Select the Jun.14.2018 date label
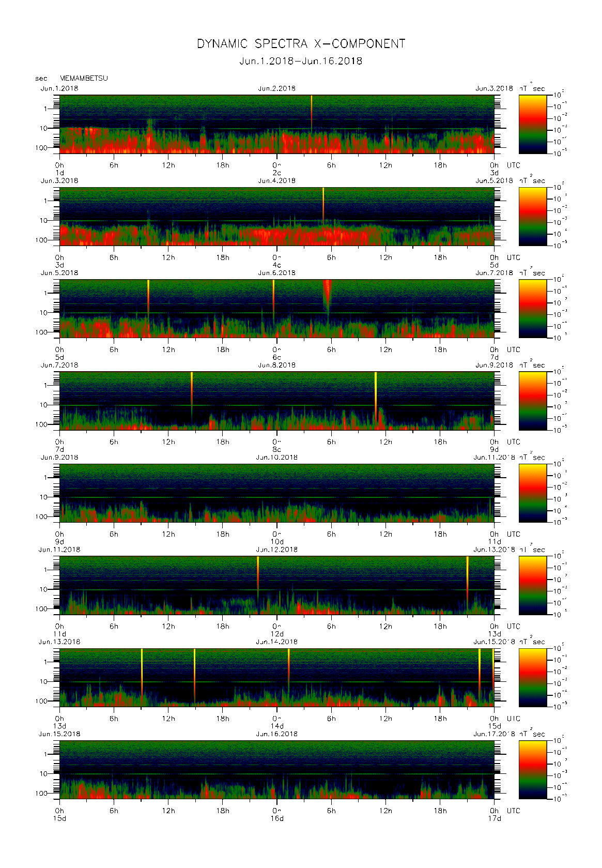Viewport: 602px width, 868px height. (x=277, y=642)
